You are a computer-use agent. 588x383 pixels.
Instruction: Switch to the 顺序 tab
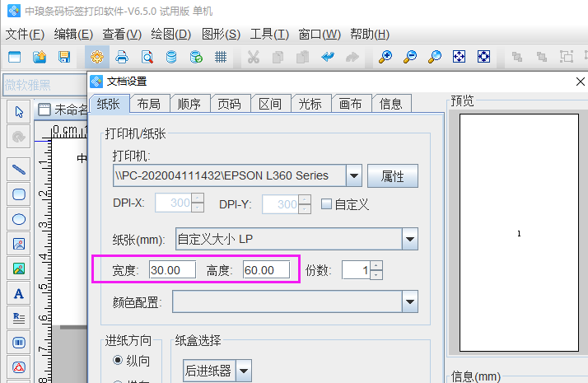189,104
